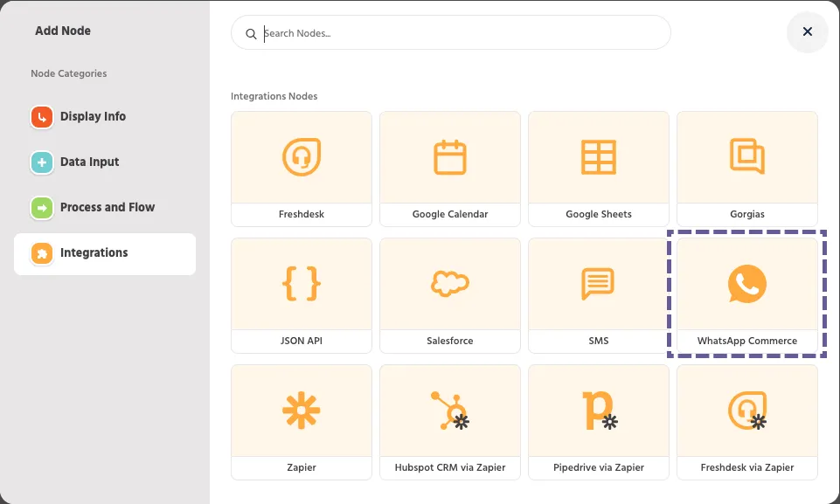Click the Integrations Nodes heading
The image size is (840, 504).
[x=274, y=96]
